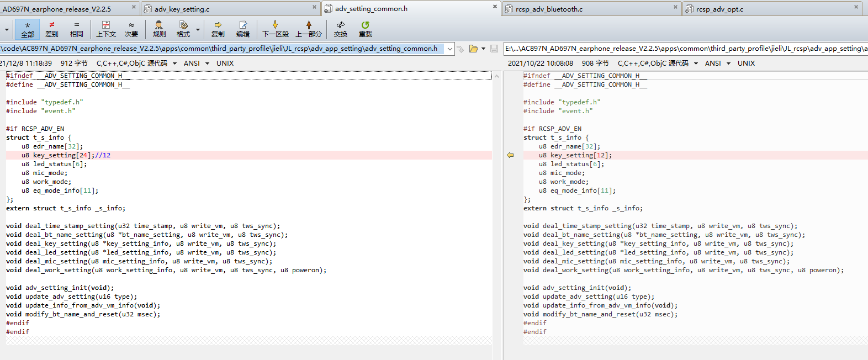This screenshot has width=868, height=360.
Task: Click the left file path input field
Action: 223,49
